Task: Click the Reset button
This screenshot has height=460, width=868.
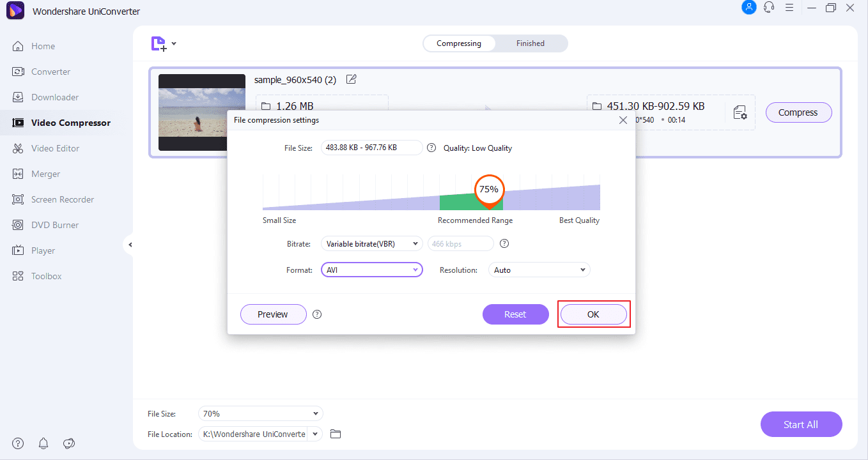Action: 515,314
